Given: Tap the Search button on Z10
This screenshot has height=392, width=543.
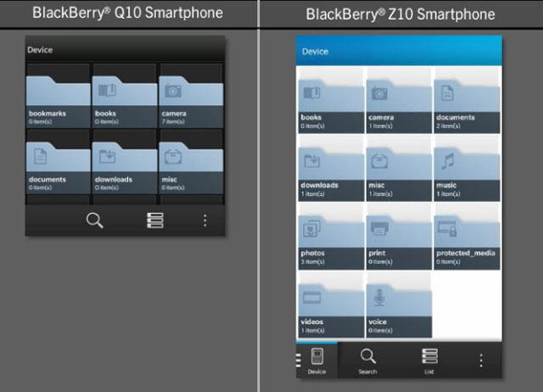Looking at the screenshot, I should click(367, 361).
